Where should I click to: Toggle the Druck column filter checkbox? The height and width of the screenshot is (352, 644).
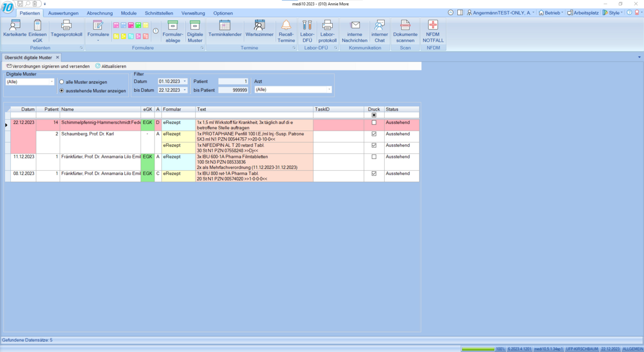374,115
